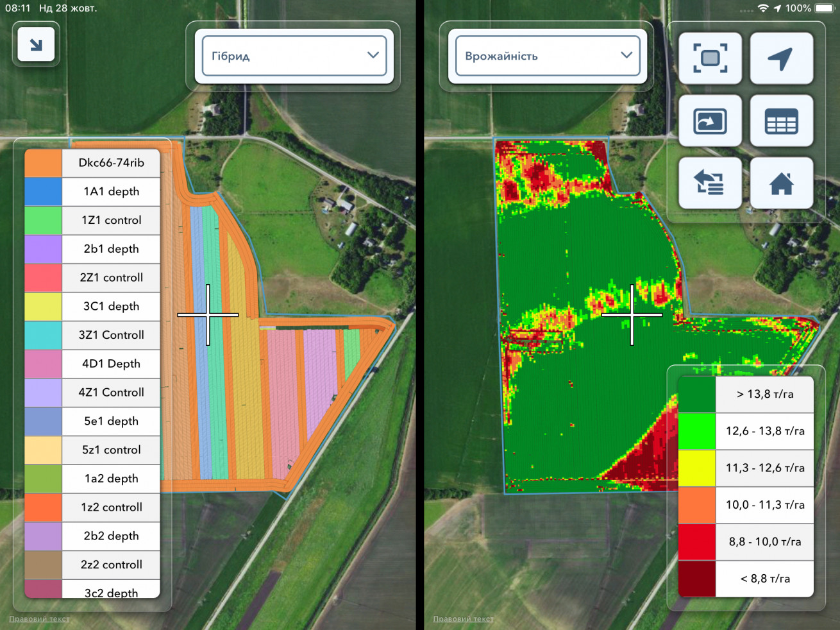Tap the share map screenshot icon
Image resolution: width=840 pixels, height=630 pixels.
[x=710, y=121]
